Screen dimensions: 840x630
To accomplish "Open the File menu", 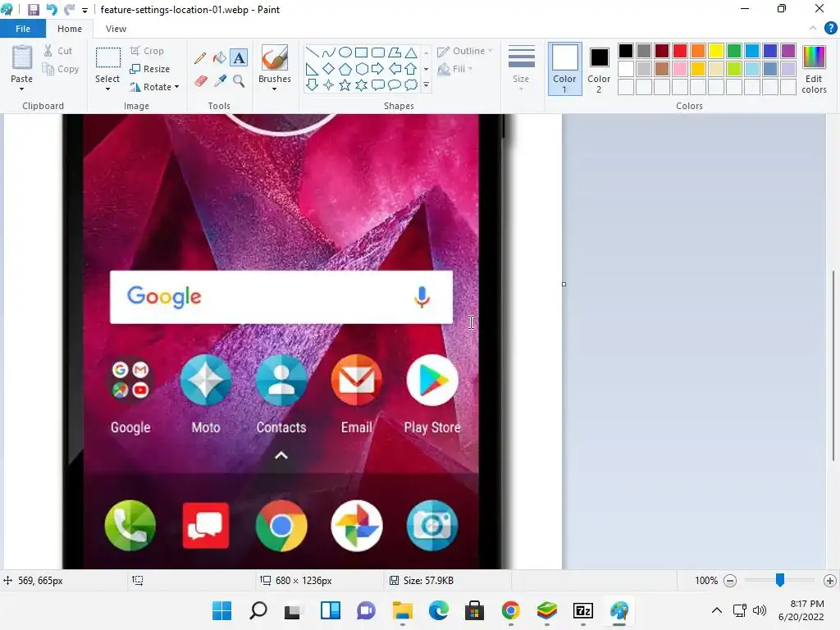I will tap(23, 29).
